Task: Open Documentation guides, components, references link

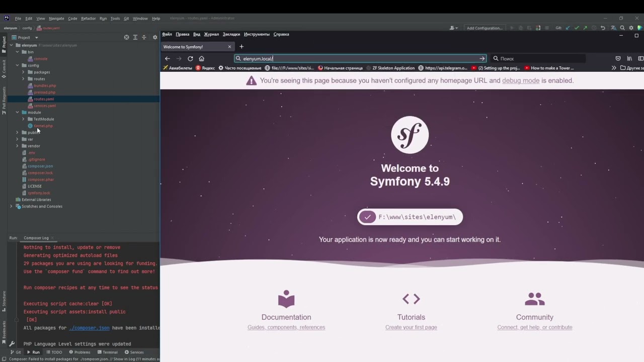Action: coord(286,327)
